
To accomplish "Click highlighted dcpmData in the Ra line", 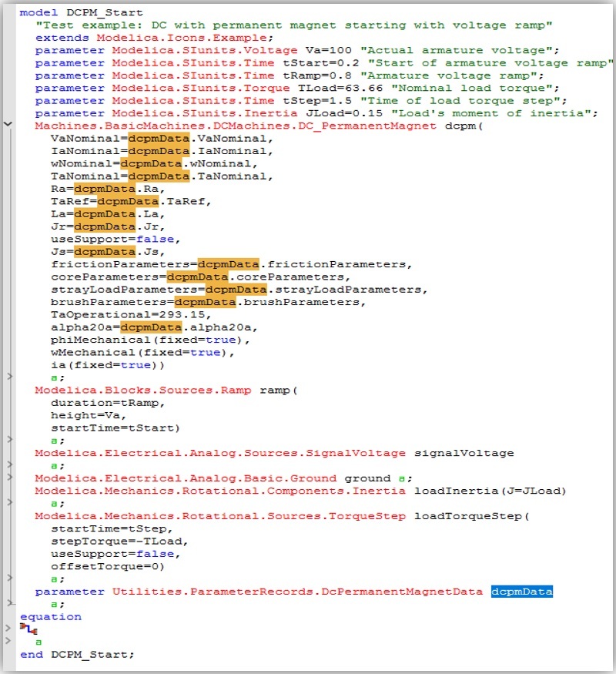I will [x=105, y=189].
